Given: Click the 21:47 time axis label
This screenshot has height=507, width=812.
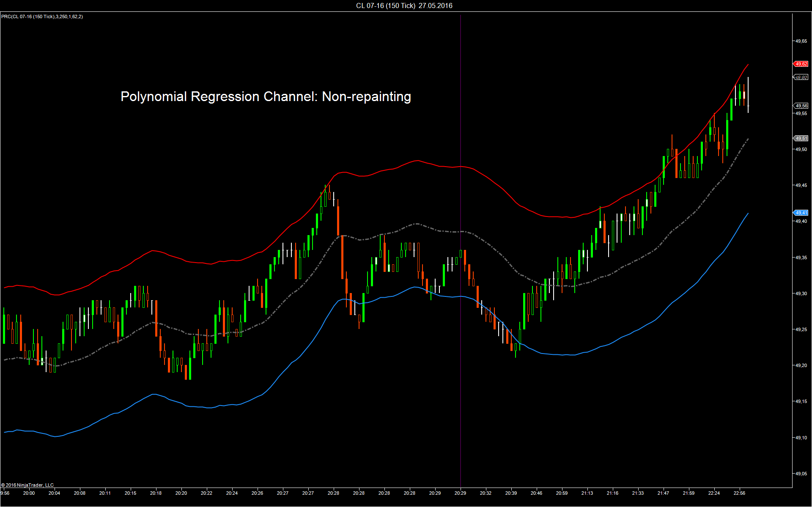Looking at the screenshot, I should tap(663, 493).
